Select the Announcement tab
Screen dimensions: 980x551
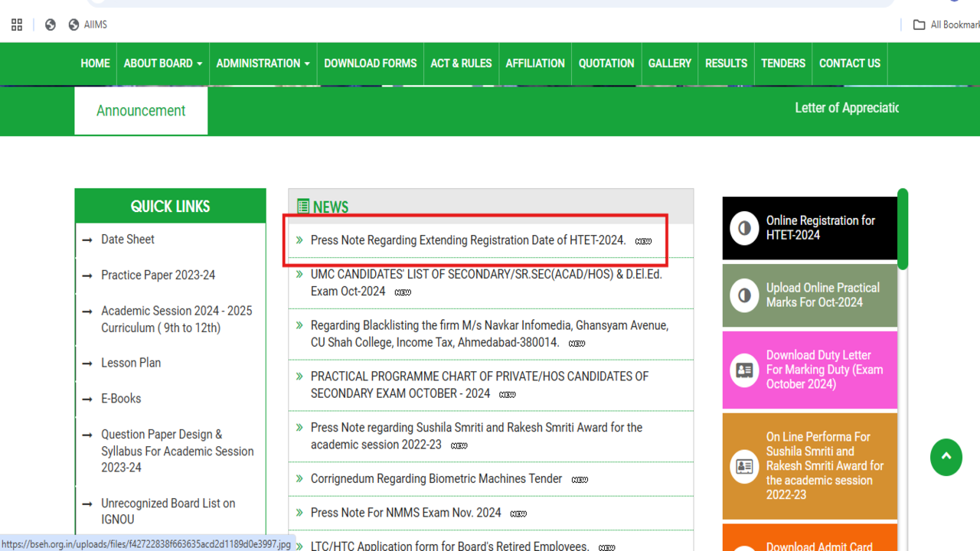(141, 111)
